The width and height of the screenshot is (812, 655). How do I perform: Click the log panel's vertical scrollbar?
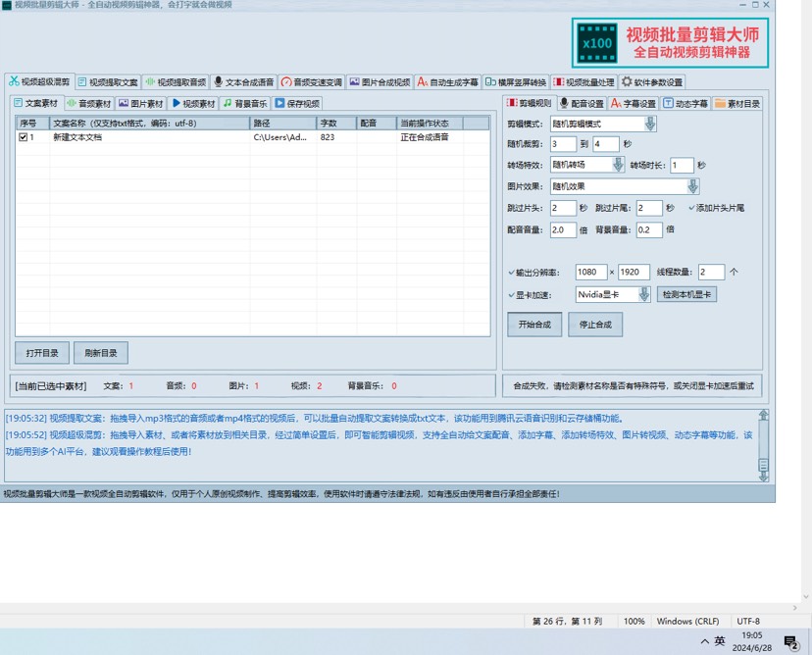click(x=763, y=445)
